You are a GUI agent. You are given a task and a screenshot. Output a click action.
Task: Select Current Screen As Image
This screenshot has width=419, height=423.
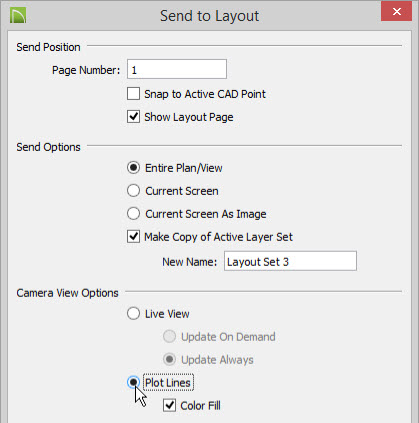[x=133, y=214]
